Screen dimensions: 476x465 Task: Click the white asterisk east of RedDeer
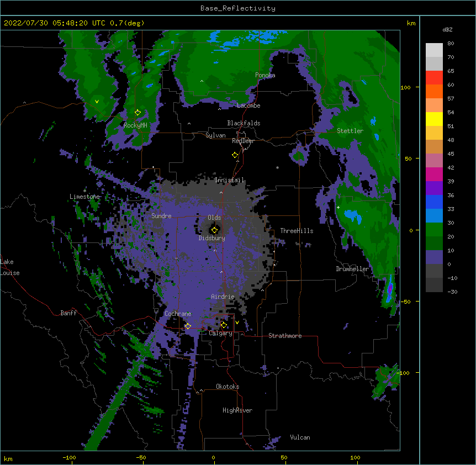(x=277, y=168)
